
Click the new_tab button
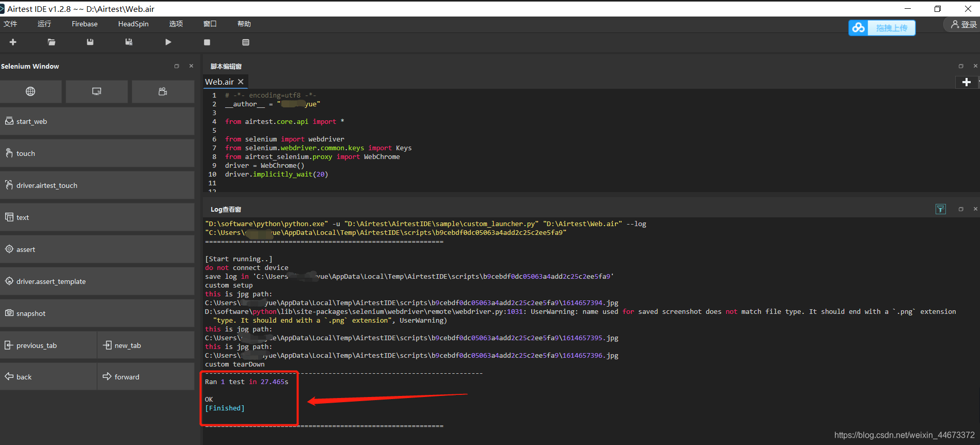146,345
